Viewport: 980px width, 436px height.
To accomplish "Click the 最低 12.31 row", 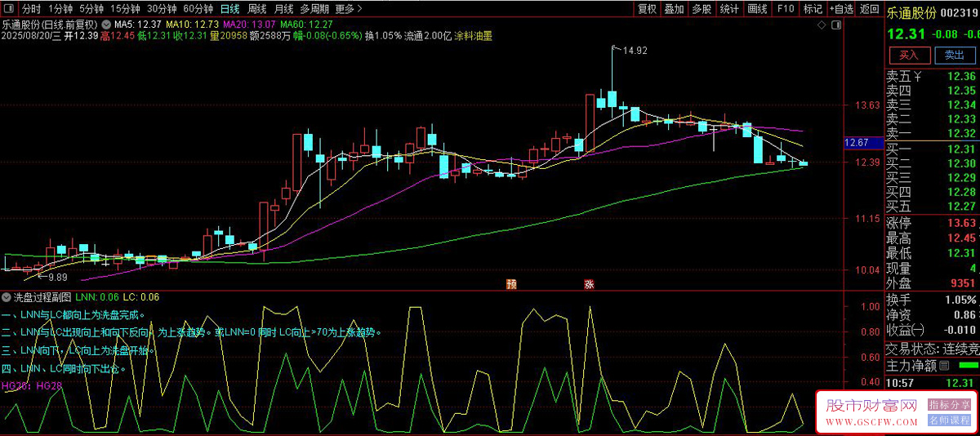I will [933, 253].
